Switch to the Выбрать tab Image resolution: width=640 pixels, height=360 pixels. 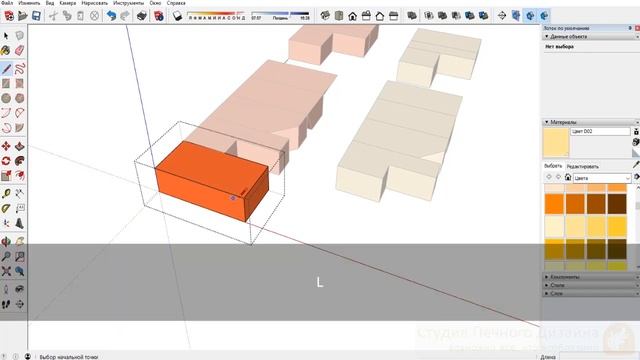553,166
